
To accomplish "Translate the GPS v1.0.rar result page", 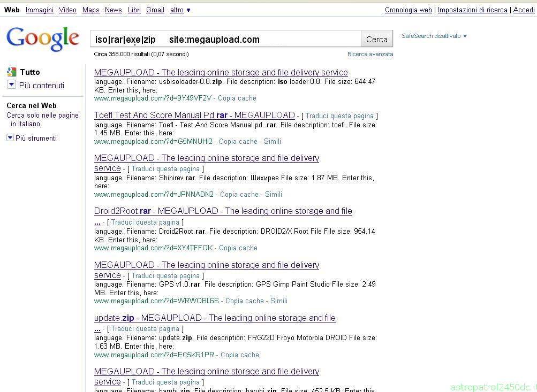I will pyautogui.click(x=165, y=276).
